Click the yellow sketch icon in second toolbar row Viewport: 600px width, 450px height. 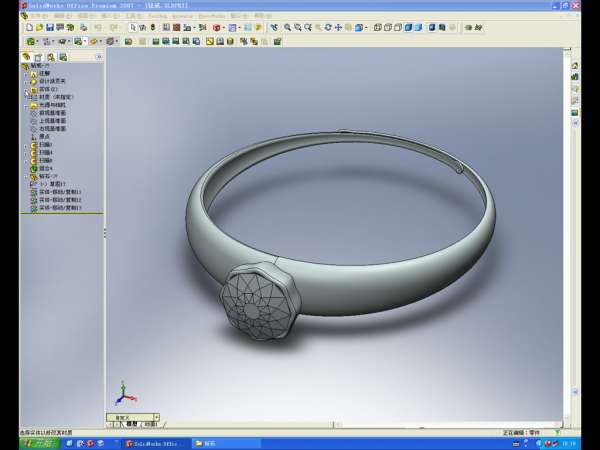(210, 41)
